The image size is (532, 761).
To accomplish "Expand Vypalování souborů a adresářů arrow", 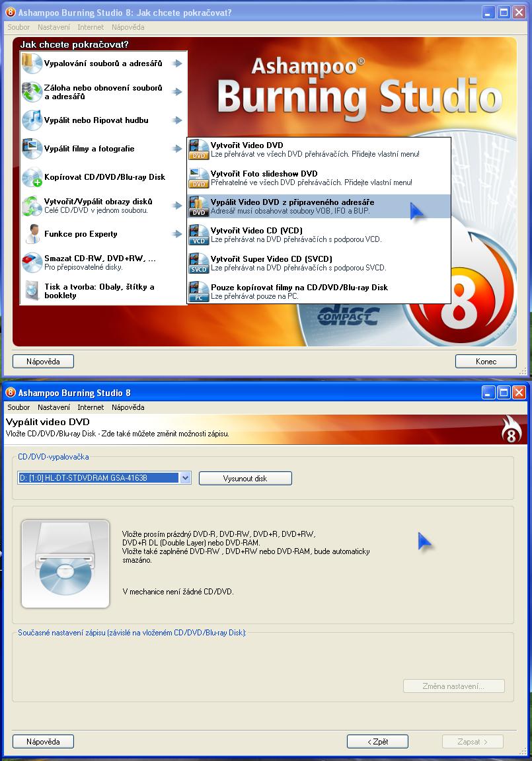I will point(178,63).
